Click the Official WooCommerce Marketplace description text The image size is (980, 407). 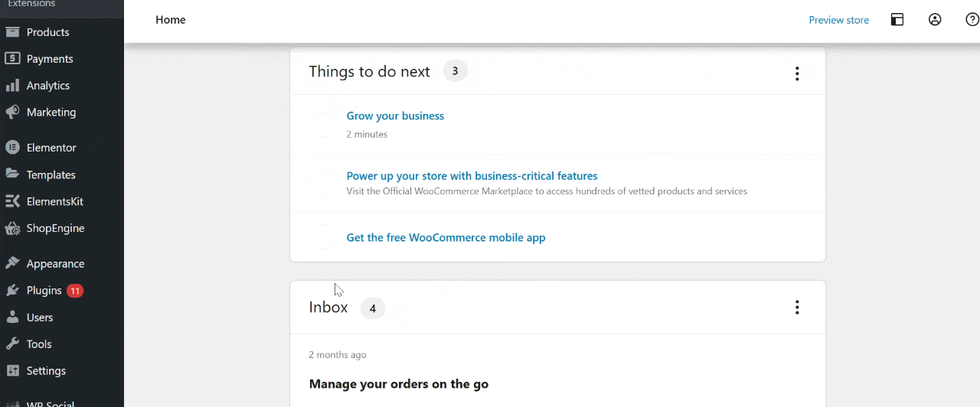tap(547, 191)
